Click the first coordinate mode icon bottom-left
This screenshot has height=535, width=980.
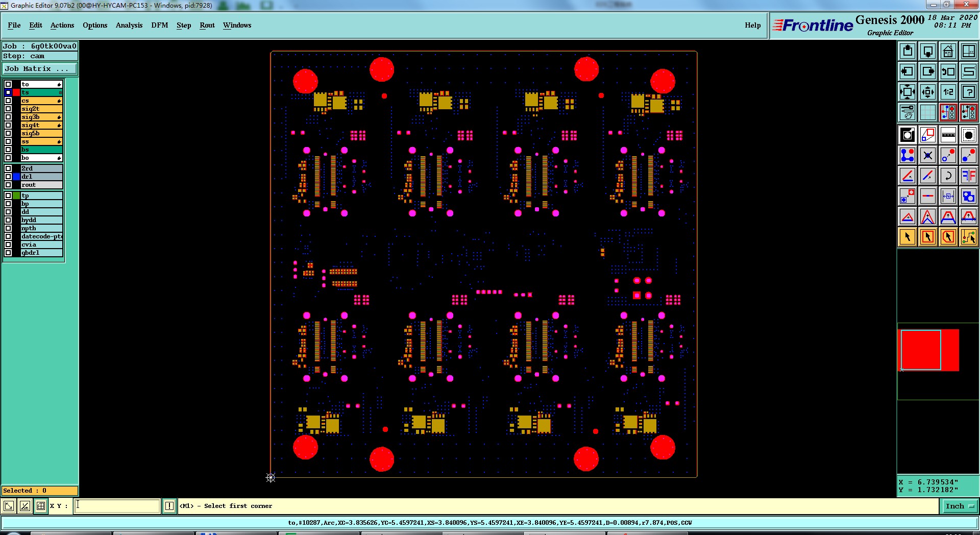9,506
